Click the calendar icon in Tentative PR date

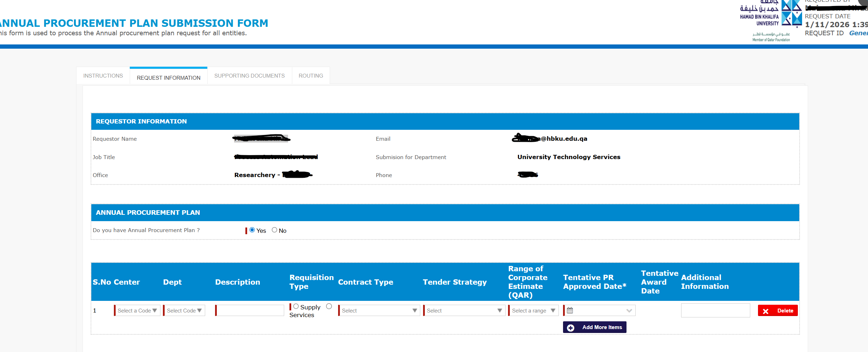tap(570, 310)
